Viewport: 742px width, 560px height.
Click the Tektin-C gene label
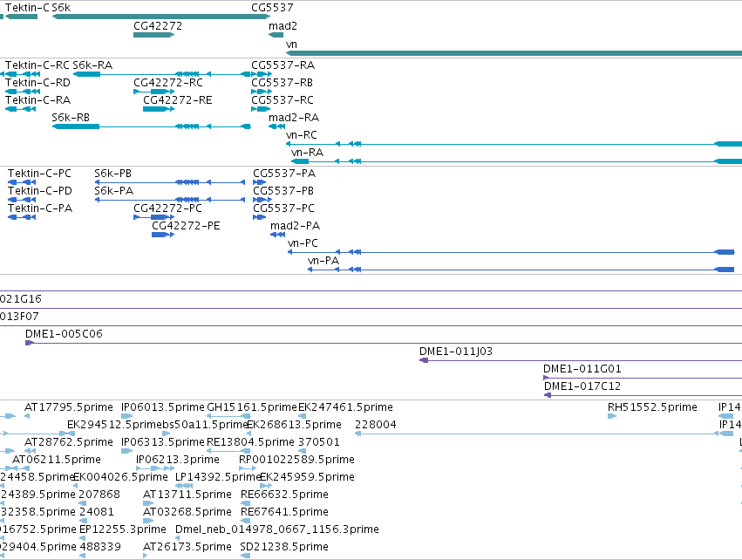click(27, 8)
